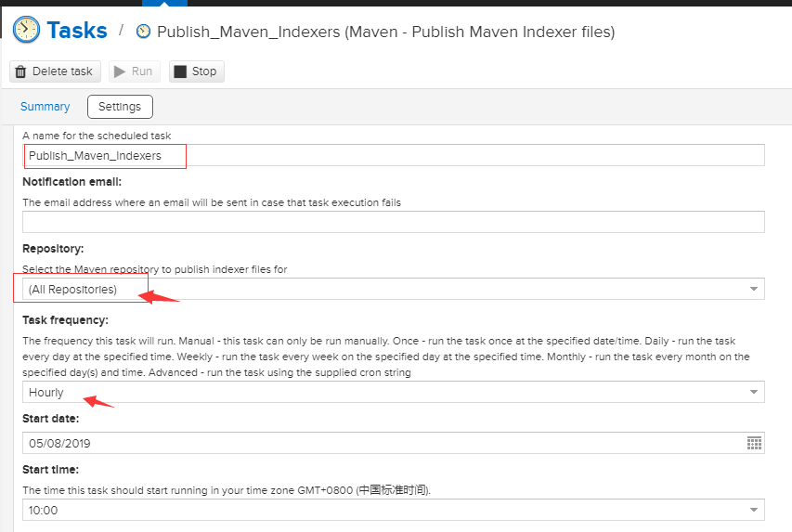
Task: Open the Task frequency dropdown showing Hourly
Action: (x=394, y=392)
